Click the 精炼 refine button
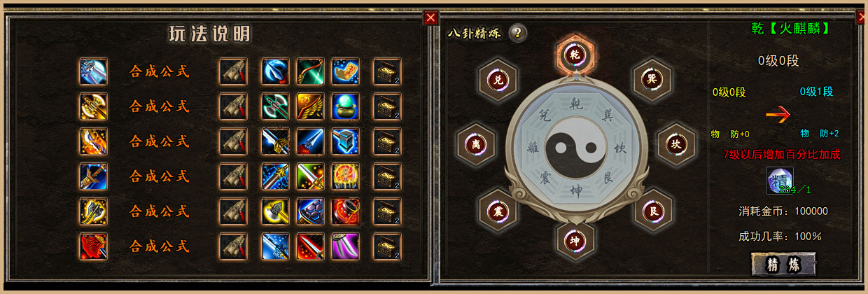Viewport: 868px width, 294px height. 783,264
